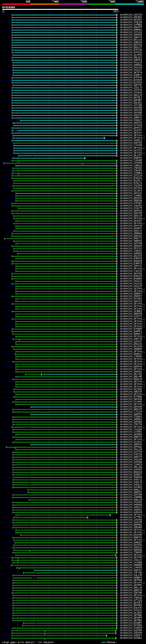The width and height of the screenshot is (146, 644).
Task: Select the UniRef100_Q90Z10 label
Action: (131, 193)
